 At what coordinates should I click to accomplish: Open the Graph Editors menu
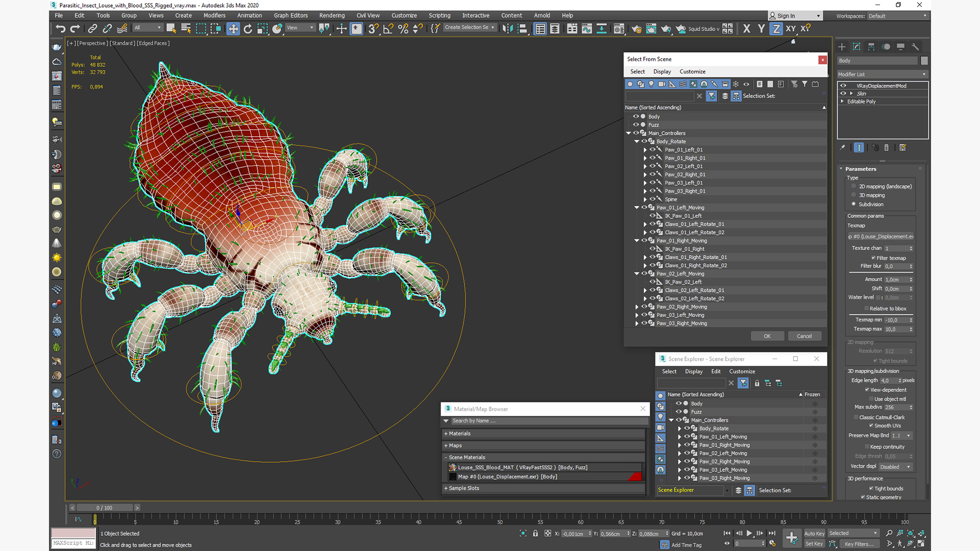pos(291,16)
